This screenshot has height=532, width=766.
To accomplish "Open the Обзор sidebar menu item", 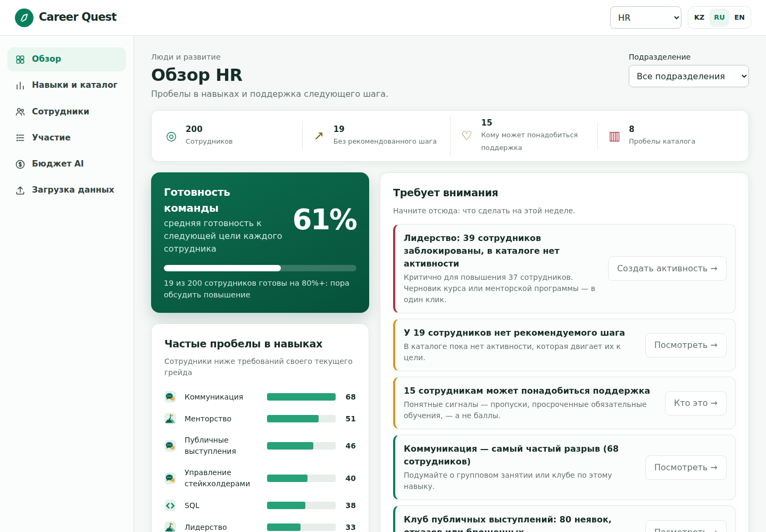I will coord(66,59).
